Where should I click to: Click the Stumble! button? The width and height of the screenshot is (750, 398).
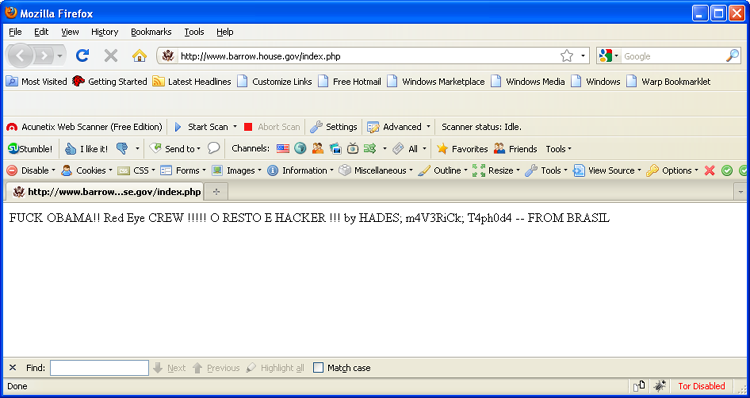(30, 149)
